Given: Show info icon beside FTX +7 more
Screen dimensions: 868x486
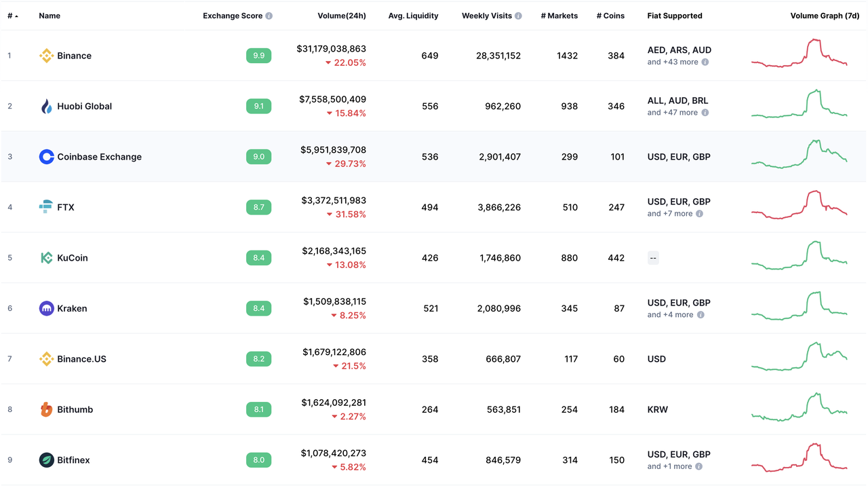Looking at the screenshot, I should click(x=700, y=214).
